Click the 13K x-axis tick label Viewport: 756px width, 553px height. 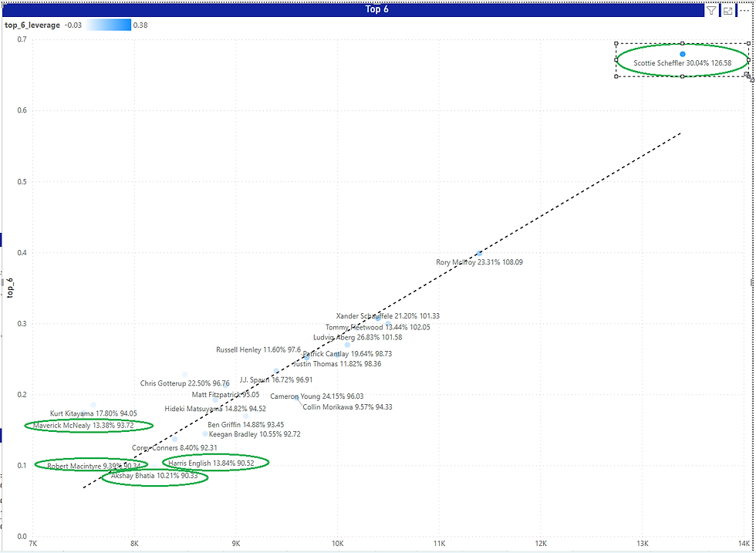[x=642, y=544]
